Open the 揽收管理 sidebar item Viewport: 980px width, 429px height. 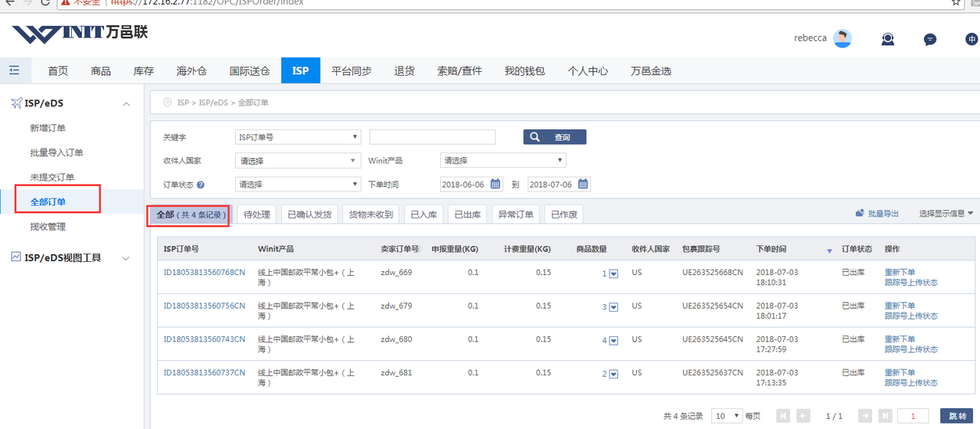click(48, 226)
